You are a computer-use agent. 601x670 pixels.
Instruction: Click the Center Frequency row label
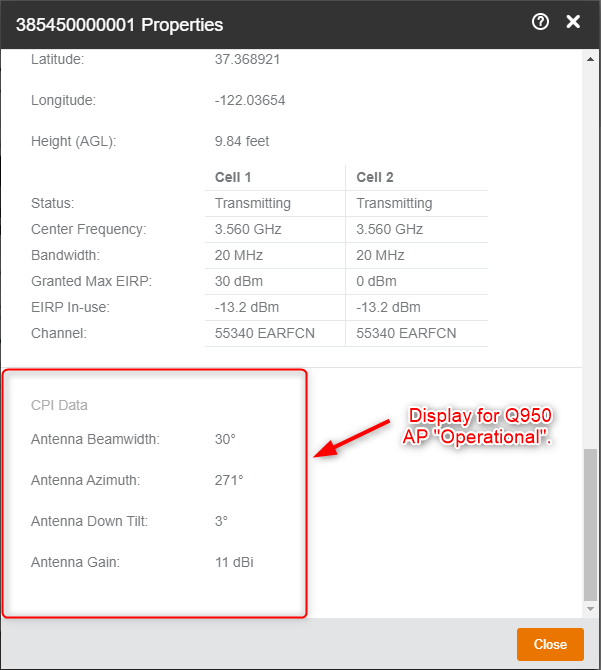(x=88, y=229)
